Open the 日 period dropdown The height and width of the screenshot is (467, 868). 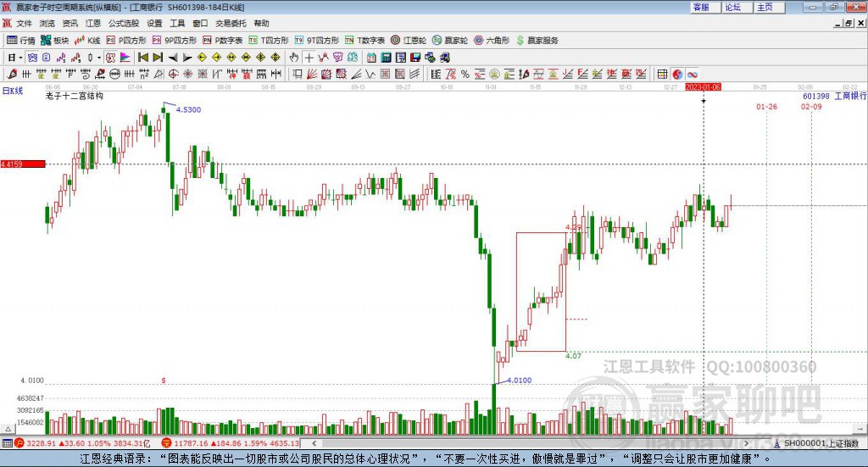(x=14, y=58)
